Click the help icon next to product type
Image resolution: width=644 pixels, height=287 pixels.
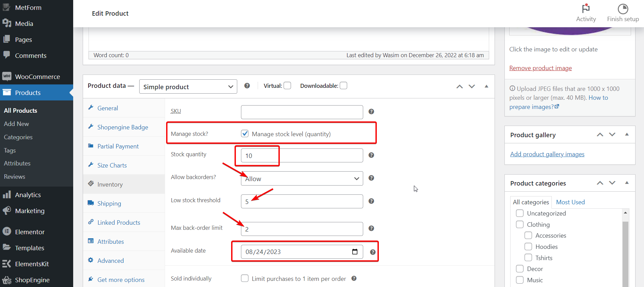point(247,86)
